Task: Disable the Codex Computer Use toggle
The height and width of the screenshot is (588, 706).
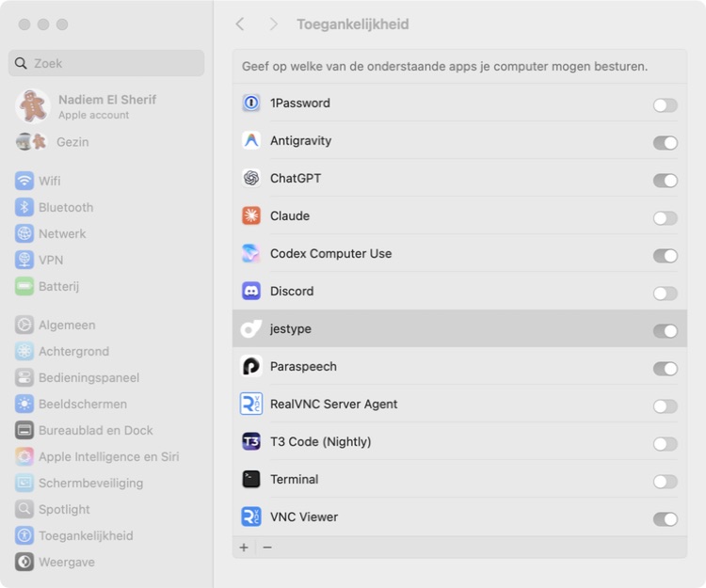Action: [665, 256]
